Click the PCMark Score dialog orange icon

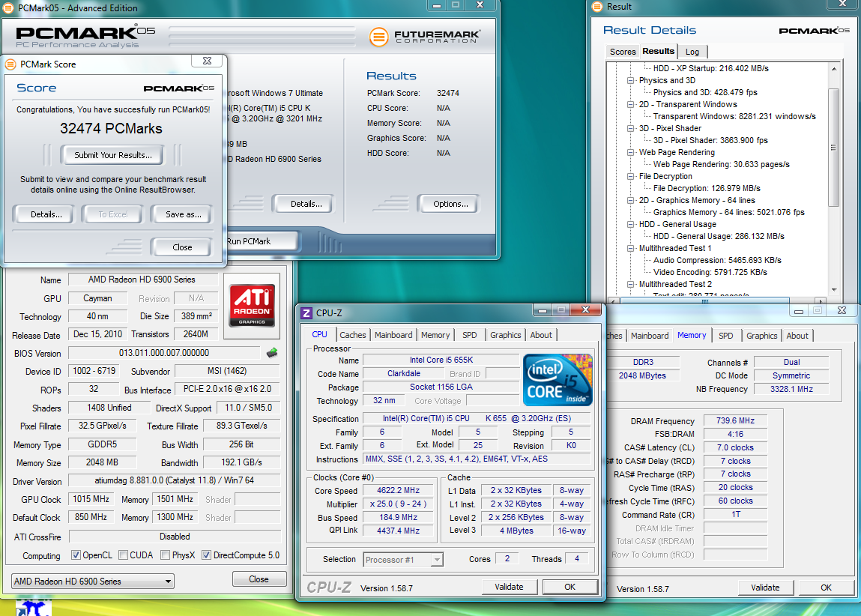point(10,64)
